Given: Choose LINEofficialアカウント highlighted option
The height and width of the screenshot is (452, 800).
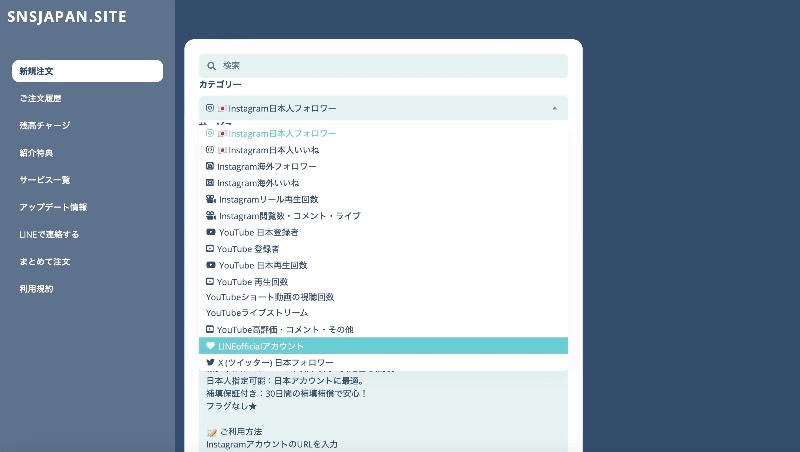Looking at the screenshot, I should 383,346.
